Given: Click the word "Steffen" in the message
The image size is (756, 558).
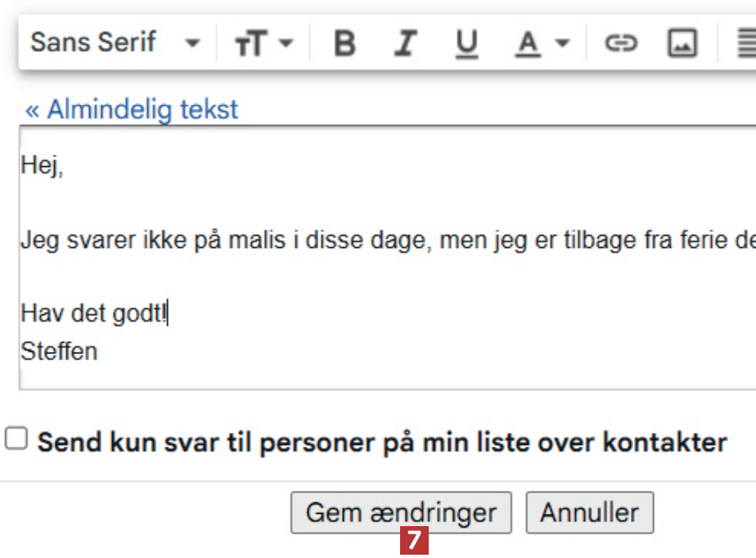Looking at the screenshot, I should click(x=59, y=352).
